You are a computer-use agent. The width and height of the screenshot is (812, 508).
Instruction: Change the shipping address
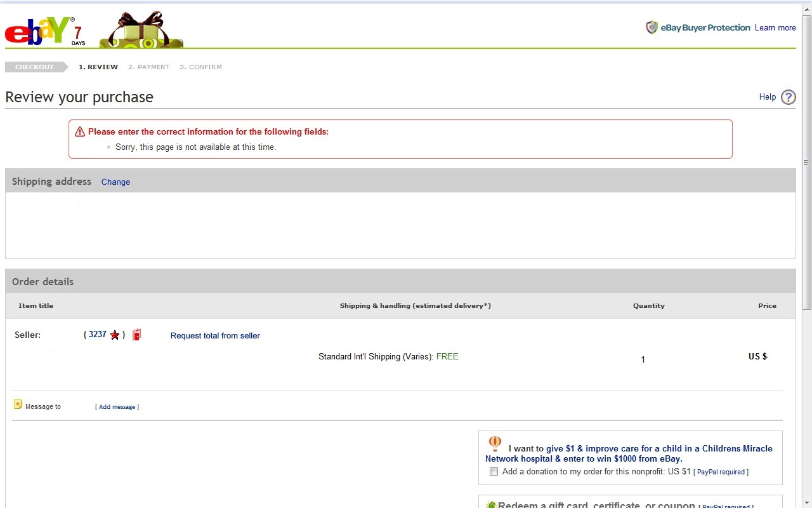click(115, 182)
